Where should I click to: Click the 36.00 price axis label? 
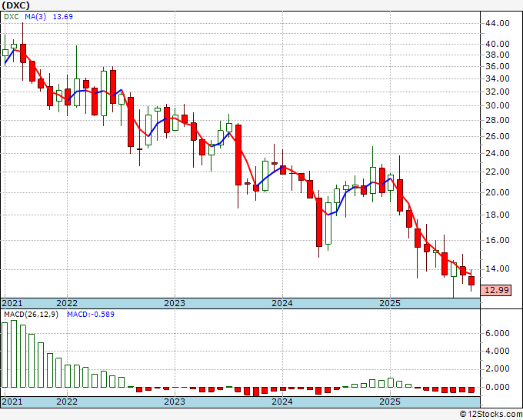pos(498,66)
